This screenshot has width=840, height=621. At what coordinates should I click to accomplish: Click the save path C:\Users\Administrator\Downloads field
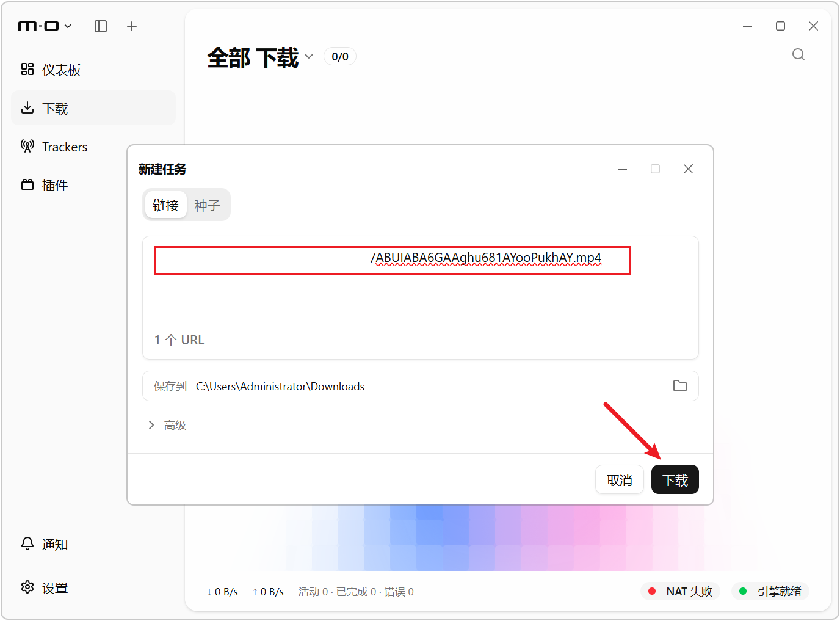[x=420, y=386]
